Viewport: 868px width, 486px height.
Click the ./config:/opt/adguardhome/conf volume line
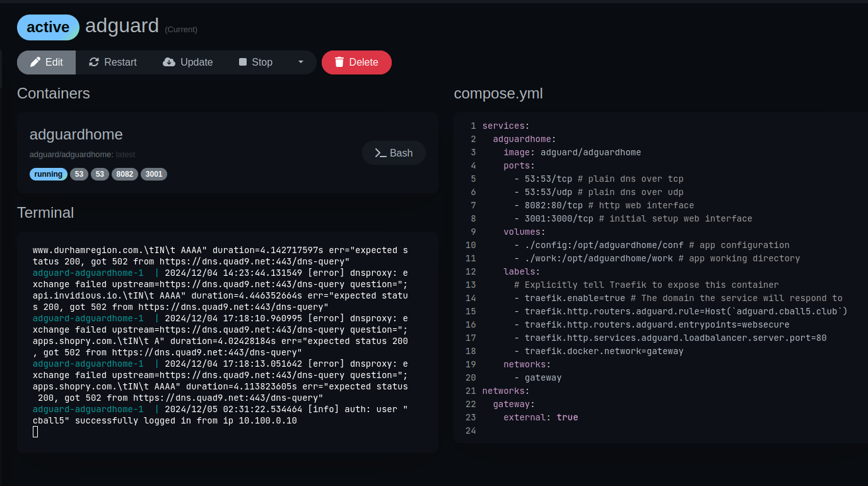652,245
